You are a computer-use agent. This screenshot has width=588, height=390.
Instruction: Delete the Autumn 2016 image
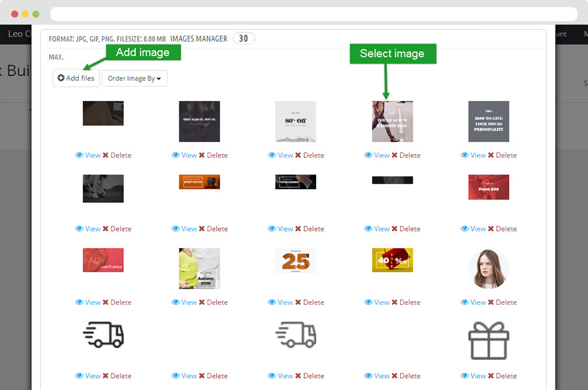pyautogui.click(x=214, y=302)
